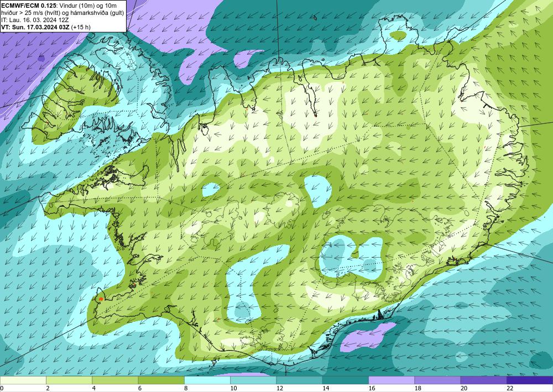The width and height of the screenshot is (553, 392).
Task: Select the dark teal 14–16 m/s legend swatch
Action: coord(346,380)
